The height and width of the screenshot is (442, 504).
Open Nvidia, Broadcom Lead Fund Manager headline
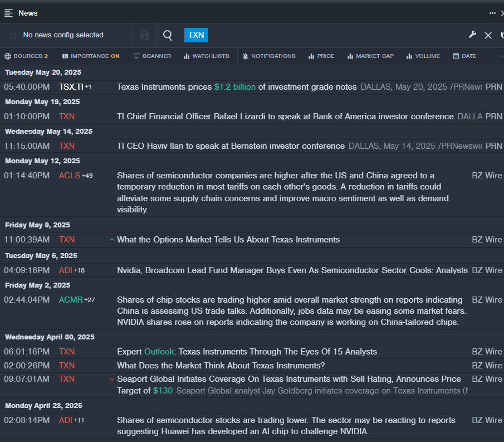coord(292,270)
